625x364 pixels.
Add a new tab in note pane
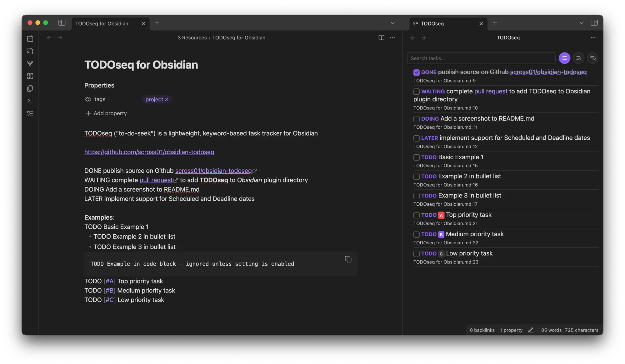click(x=157, y=23)
